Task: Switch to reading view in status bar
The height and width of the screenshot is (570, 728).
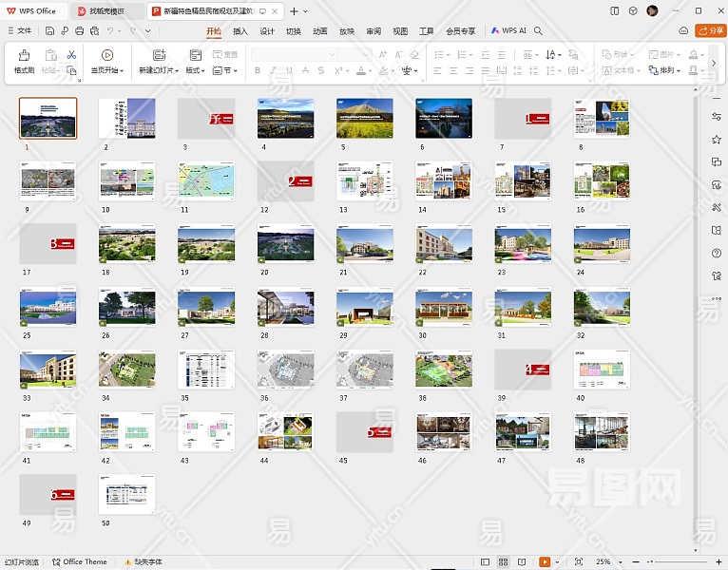Action: (522, 562)
